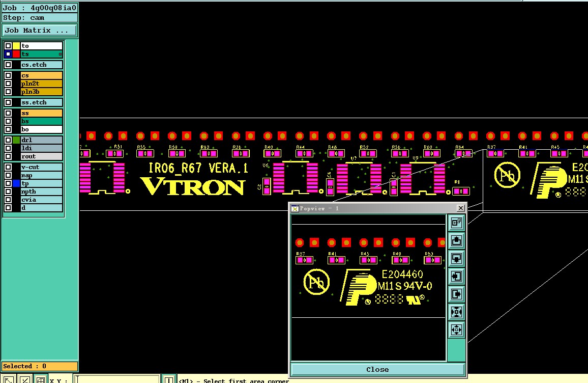This screenshot has height=383, width=588.
Task: Check the cs layer box
Action: pos(8,75)
